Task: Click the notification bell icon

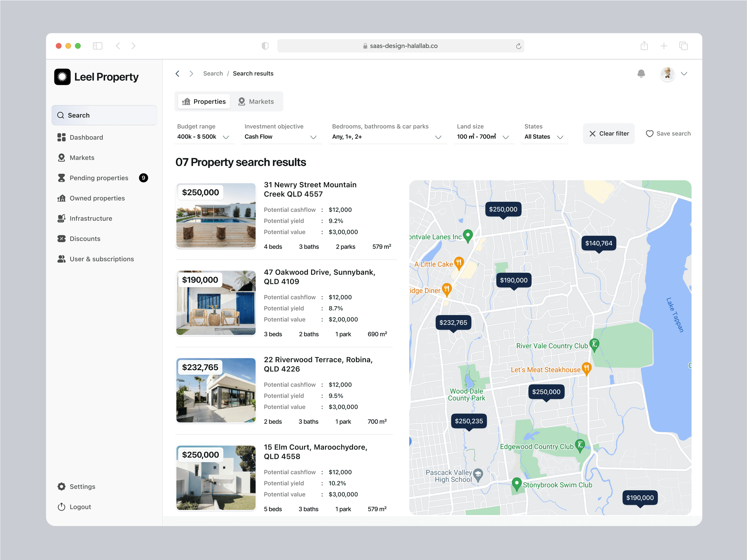Action: (x=641, y=74)
